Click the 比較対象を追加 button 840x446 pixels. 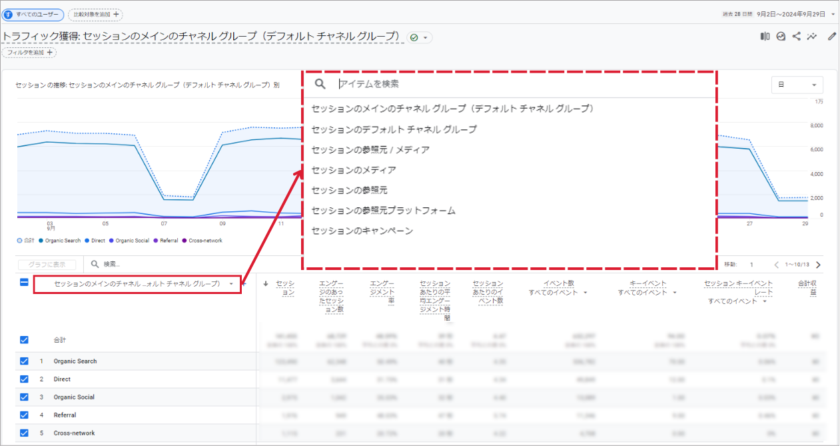pos(97,15)
